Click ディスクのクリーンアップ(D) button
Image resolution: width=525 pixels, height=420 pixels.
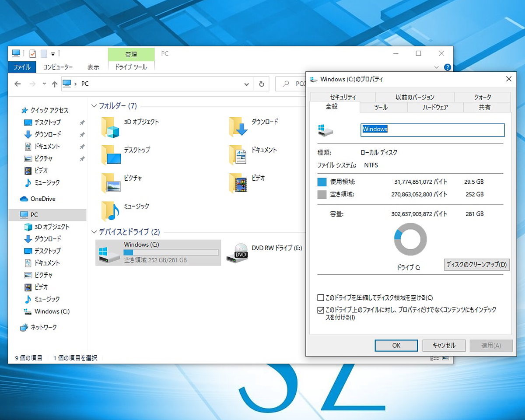point(477,264)
